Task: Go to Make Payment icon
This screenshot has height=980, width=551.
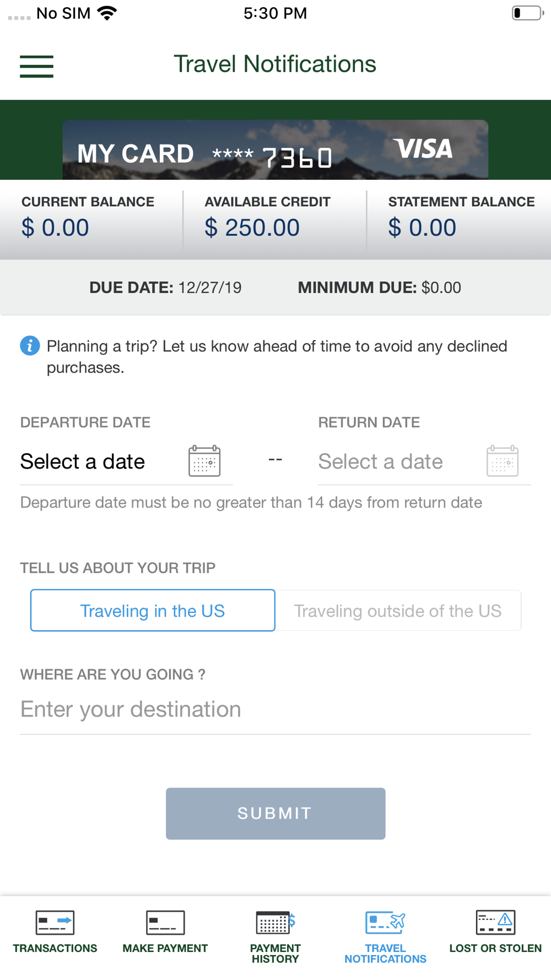Action: pos(165,922)
